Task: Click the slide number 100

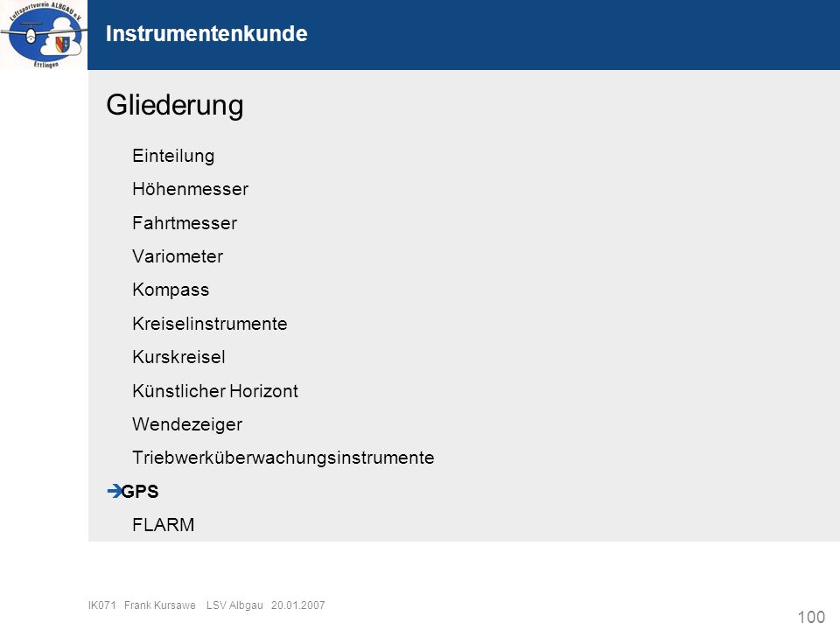Action: 811,617
